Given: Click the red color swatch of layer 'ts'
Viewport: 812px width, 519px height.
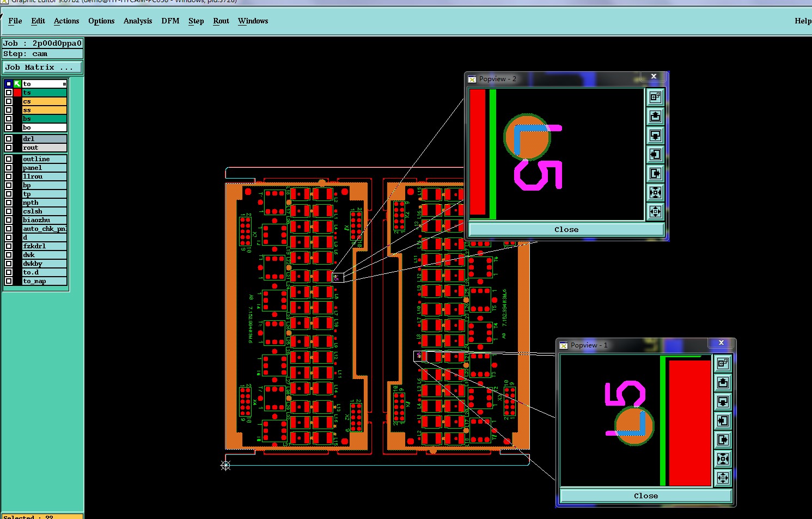Looking at the screenshot, I should tap(17, 93).
